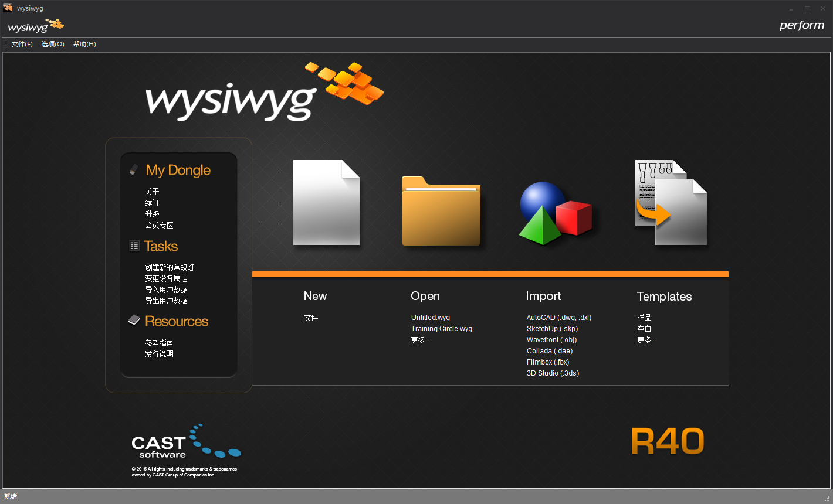The height and width of the screenshot is (504, 833).
Task: Click the Templates heading text
Action: 665,297
